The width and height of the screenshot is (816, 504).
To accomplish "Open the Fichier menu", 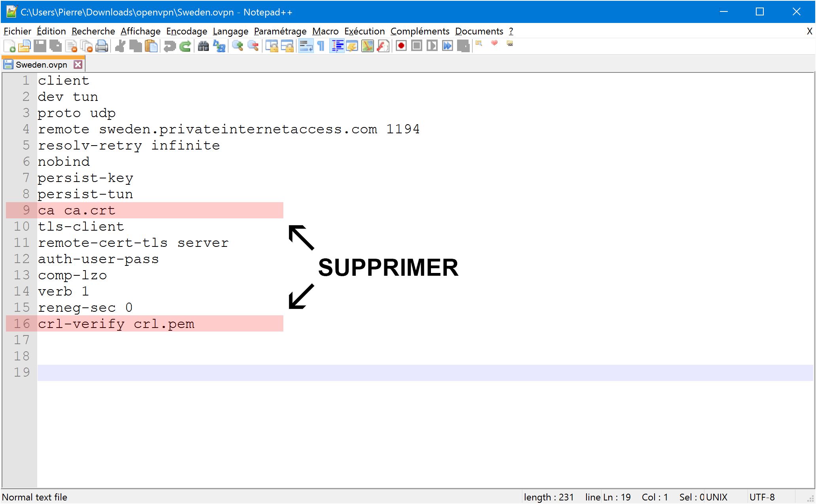I will pyautogui.click(x=17, y=32).
